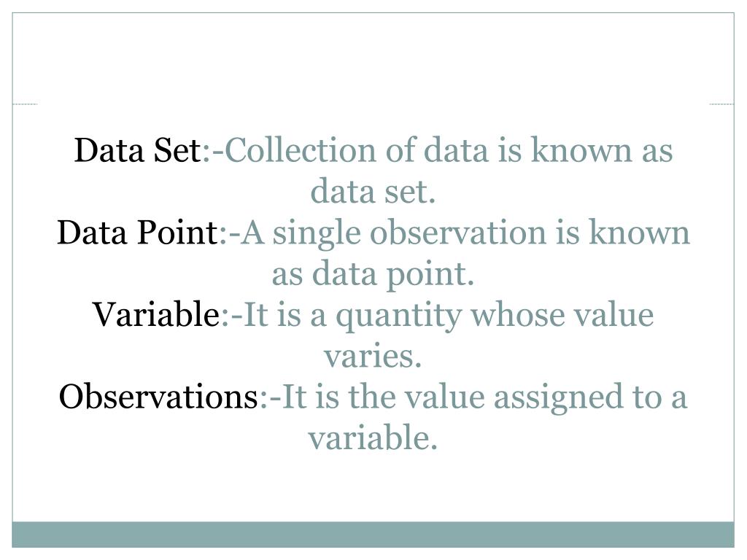Click the teal footer bar at bottom

373,534
